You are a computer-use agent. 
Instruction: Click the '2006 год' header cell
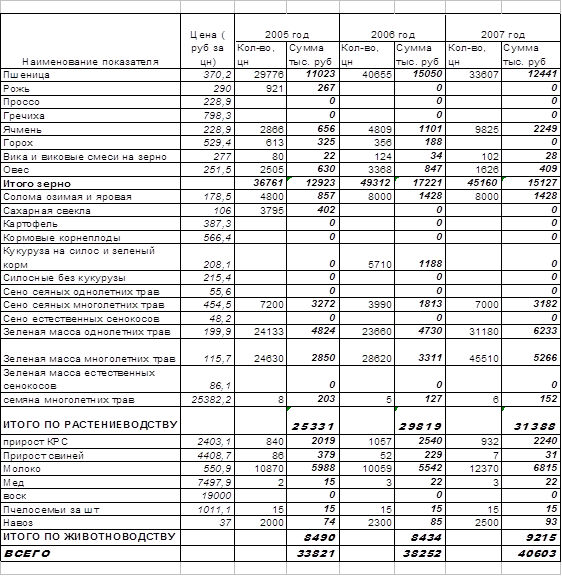[392, 28]
